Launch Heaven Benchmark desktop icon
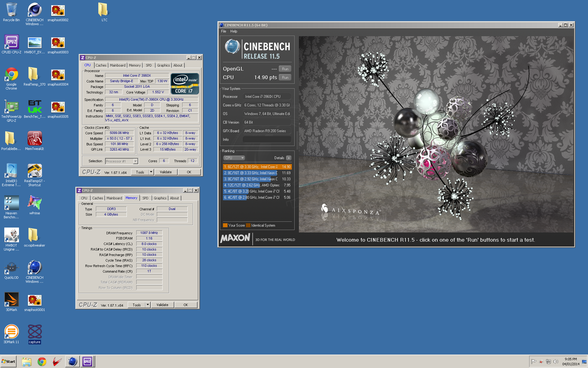588x368 pixels. pos(11,207)
